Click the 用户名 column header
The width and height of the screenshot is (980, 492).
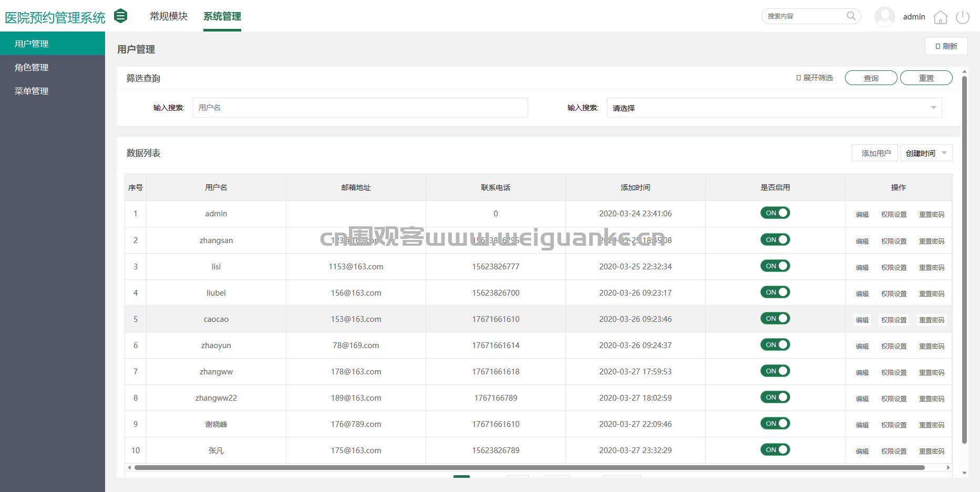(216, 187)
